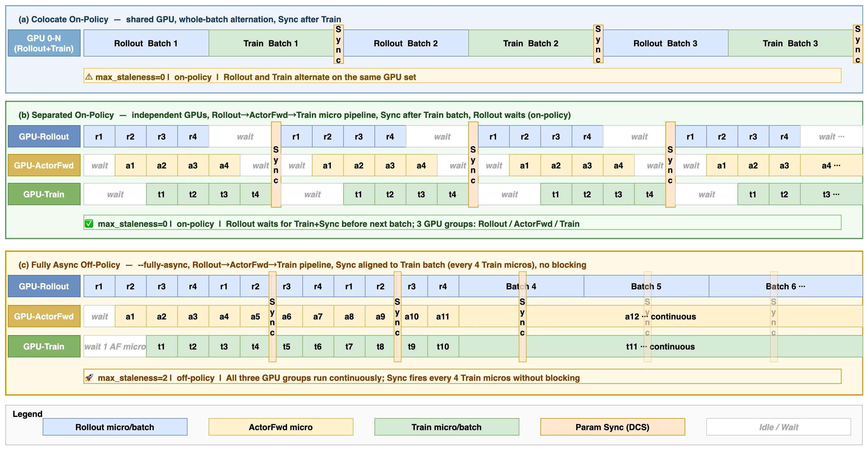868x450 pixels.
Task: Click the GPU-ActorFwd label in section (b)
Action: 44,165
